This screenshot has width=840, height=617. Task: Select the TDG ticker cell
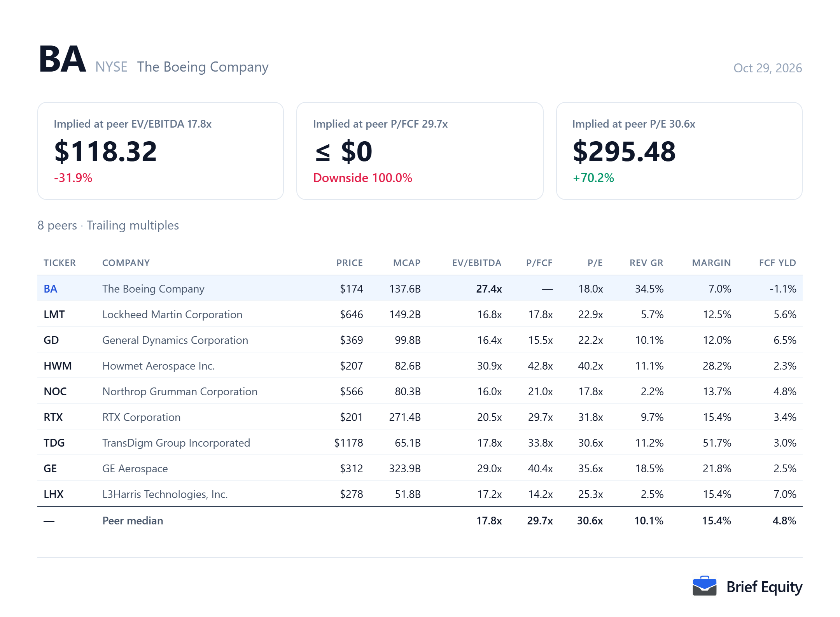point(54,443)
